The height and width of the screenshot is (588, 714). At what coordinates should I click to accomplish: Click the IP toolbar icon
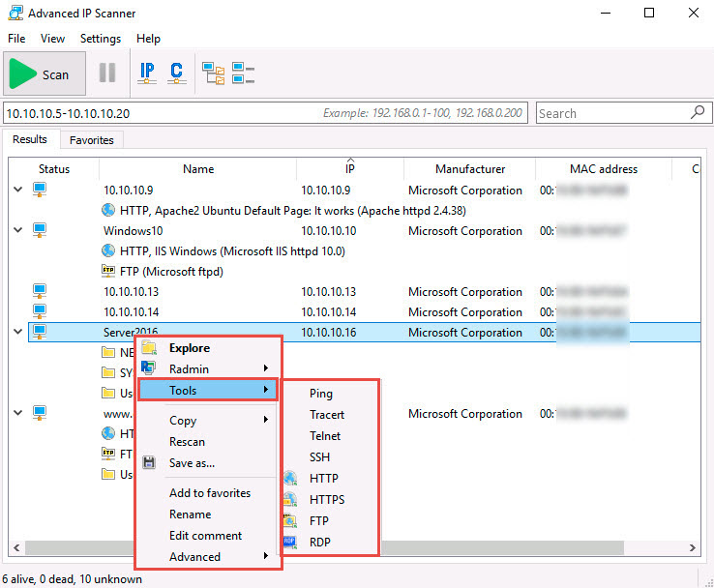tap(147, 73)
